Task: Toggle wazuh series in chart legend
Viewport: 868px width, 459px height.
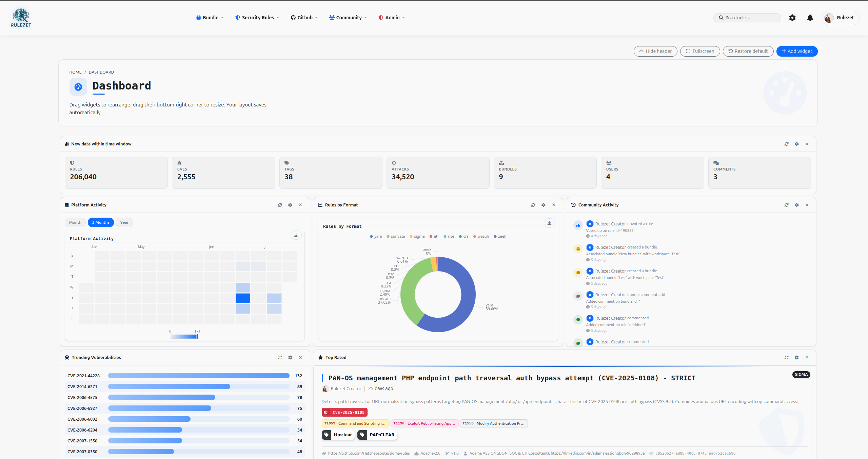Action: (x=481, y=237)
